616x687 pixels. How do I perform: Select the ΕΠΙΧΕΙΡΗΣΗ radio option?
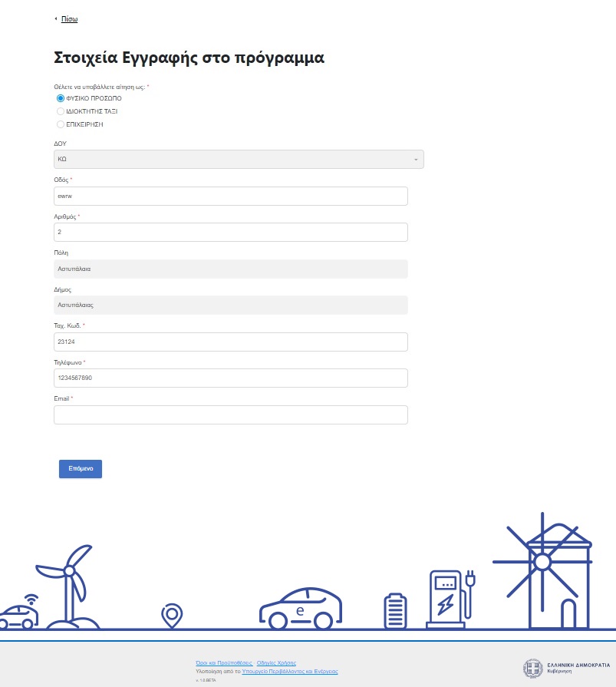[61, 124]
